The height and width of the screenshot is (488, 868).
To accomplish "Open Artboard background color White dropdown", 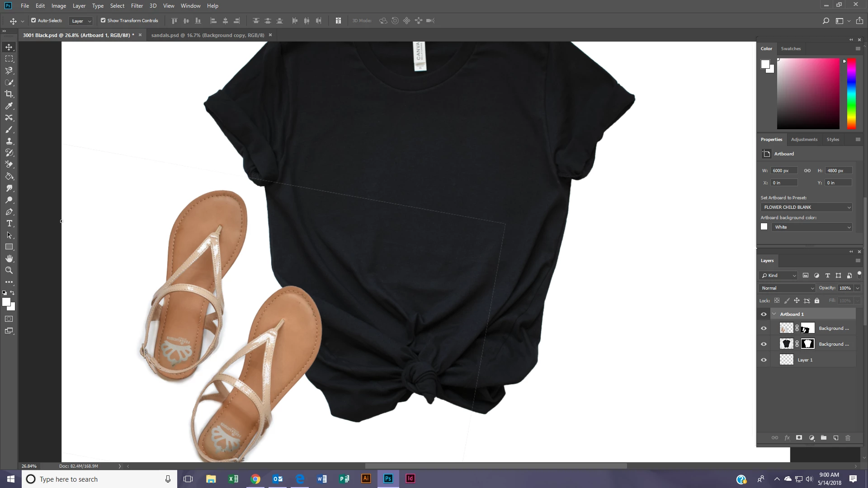I will (812, 227).
